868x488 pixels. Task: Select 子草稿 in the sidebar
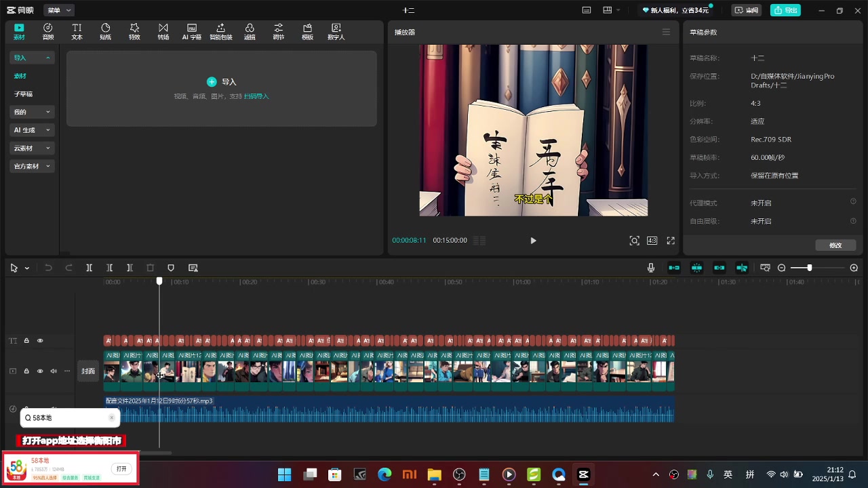(23, 94)
